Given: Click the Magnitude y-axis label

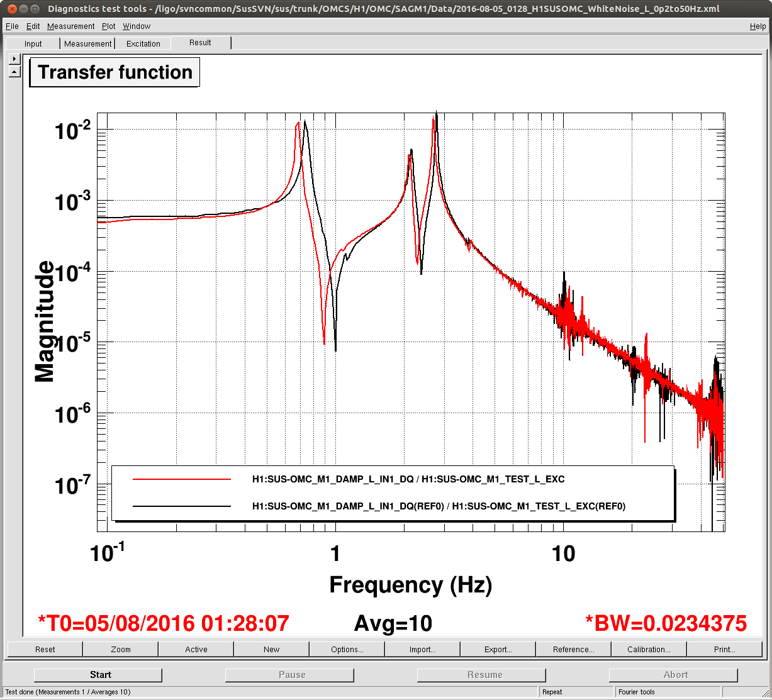Looking at the screenshot, I should 45,322.
